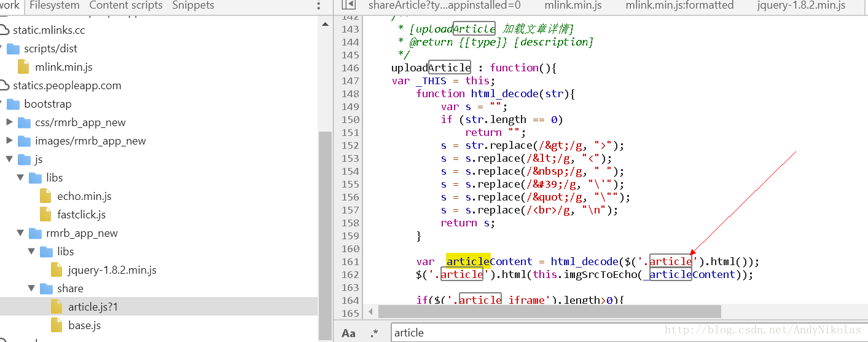Switch to the Filesystem tab
The width and height of the screenshot is (868, 342).
click(55, 6)
